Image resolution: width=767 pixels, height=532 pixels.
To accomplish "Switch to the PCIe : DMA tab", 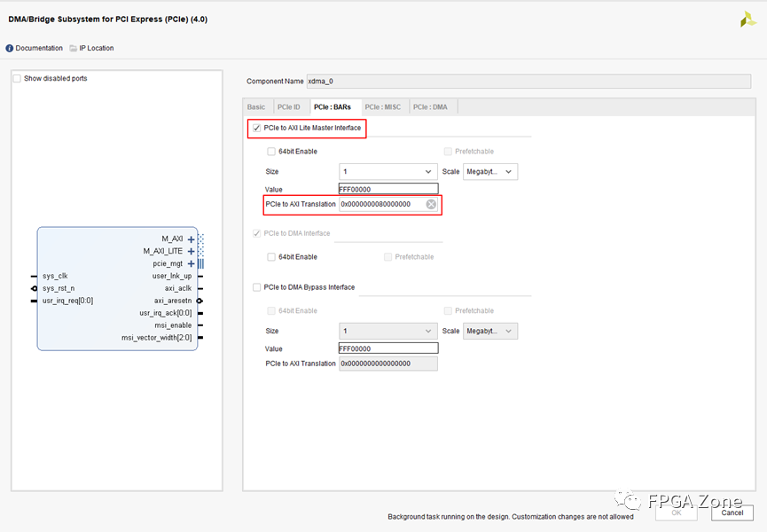I will tap(430, 107).
